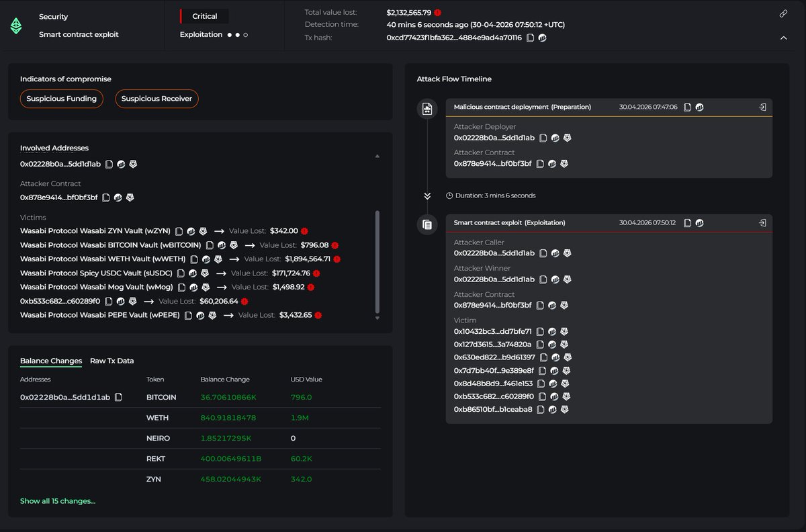This screenshot has width=806, height=532.
Task: Copy the share link icon at top right
Action: pyautogui.click(x=783, y=13)
